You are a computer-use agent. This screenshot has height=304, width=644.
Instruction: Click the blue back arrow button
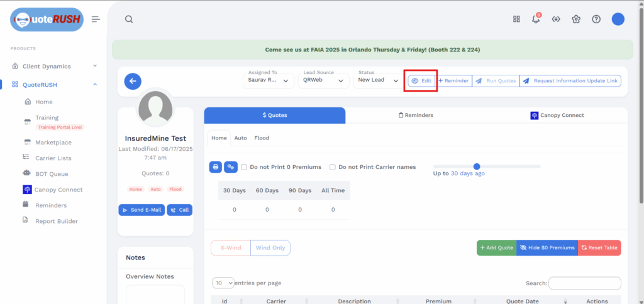tap(133, 81)
